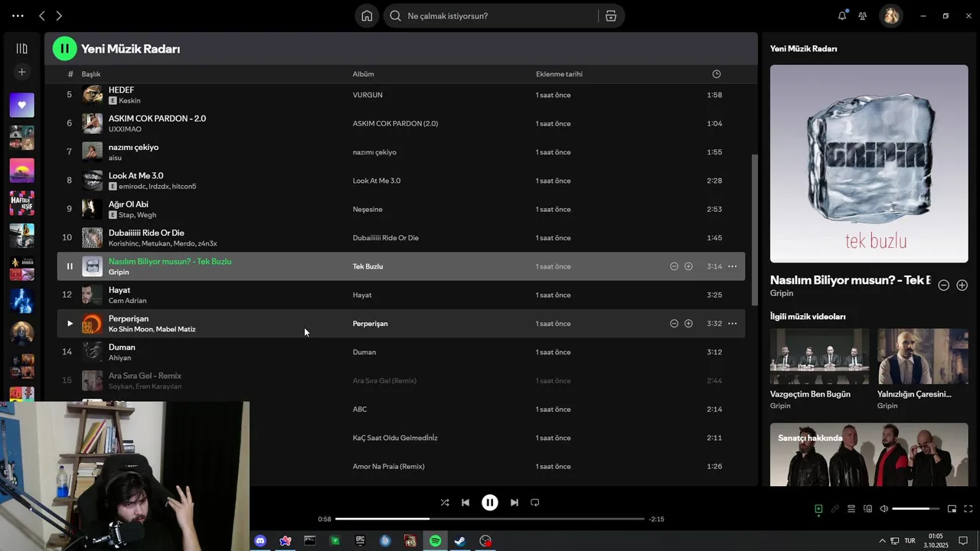Image resolution: width=980 pixels, height=551 pixels.
Task: Click the Home icon
Action: 367,16
